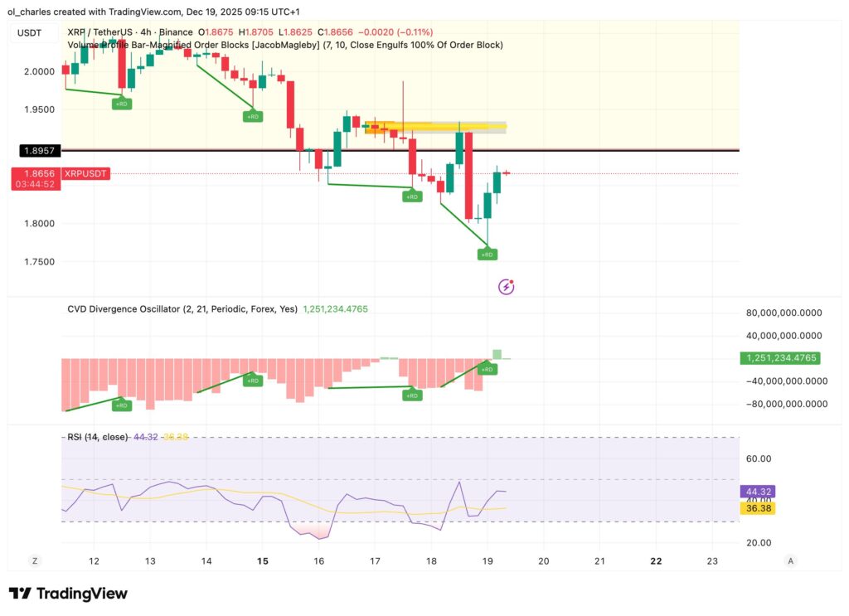Click the red XRPUSDT price tag on the scale

85,173
